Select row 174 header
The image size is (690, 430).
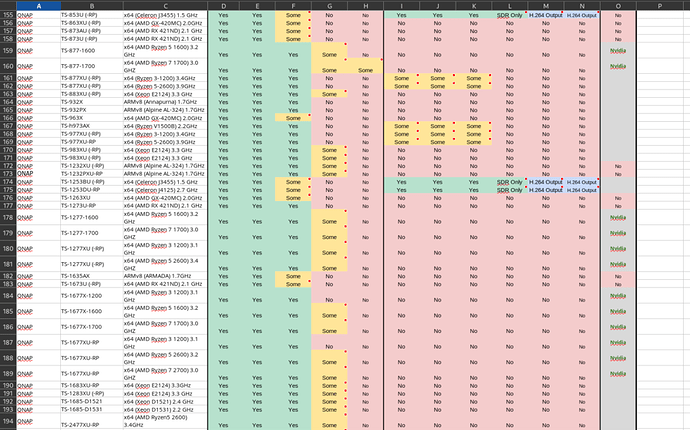tap(8, 182)
